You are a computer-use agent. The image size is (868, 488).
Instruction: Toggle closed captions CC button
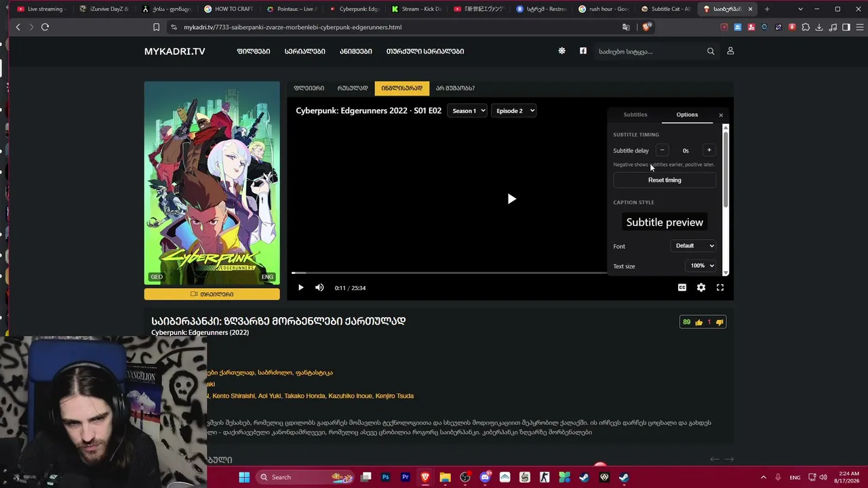tap(682, 287)
